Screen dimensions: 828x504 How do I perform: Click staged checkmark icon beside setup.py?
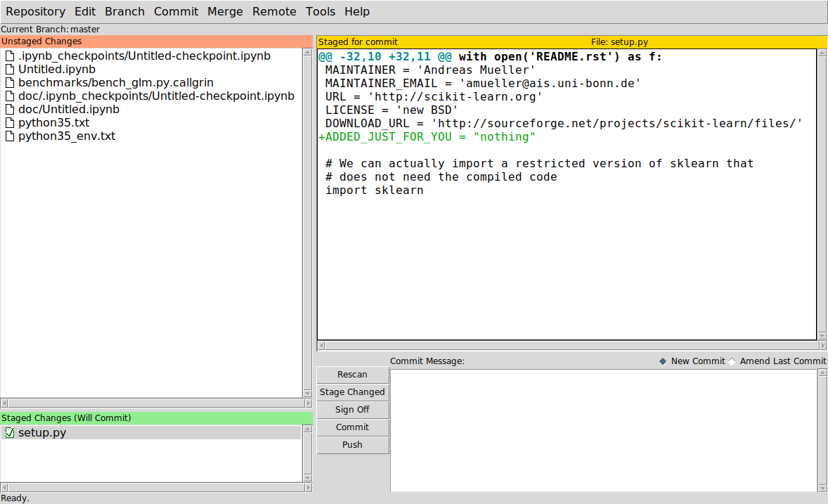(x=10, y=433)
